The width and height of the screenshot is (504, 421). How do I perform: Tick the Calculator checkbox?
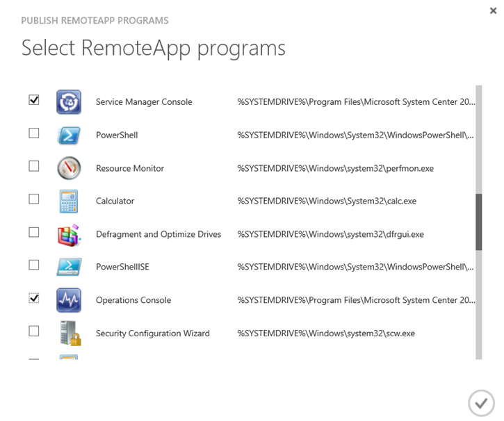pyautogui.click(x=34, y=199)
